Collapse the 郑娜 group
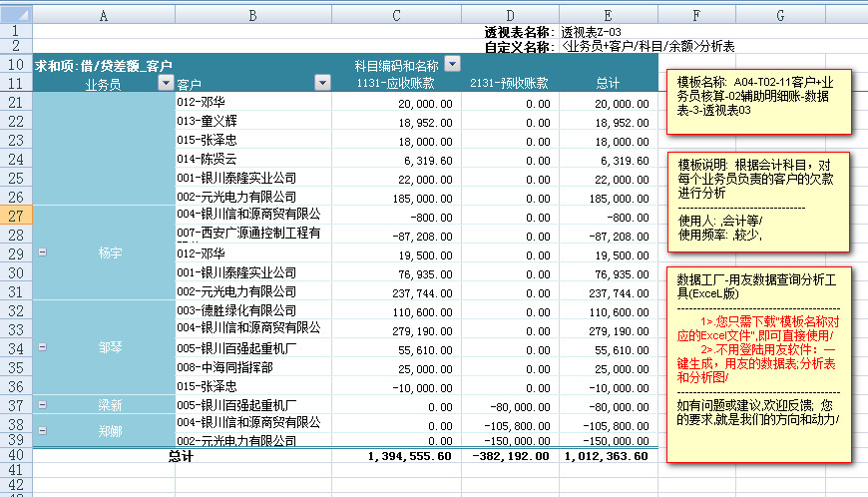The width and height of the screenshot is (868, 497). click(42, 429)
